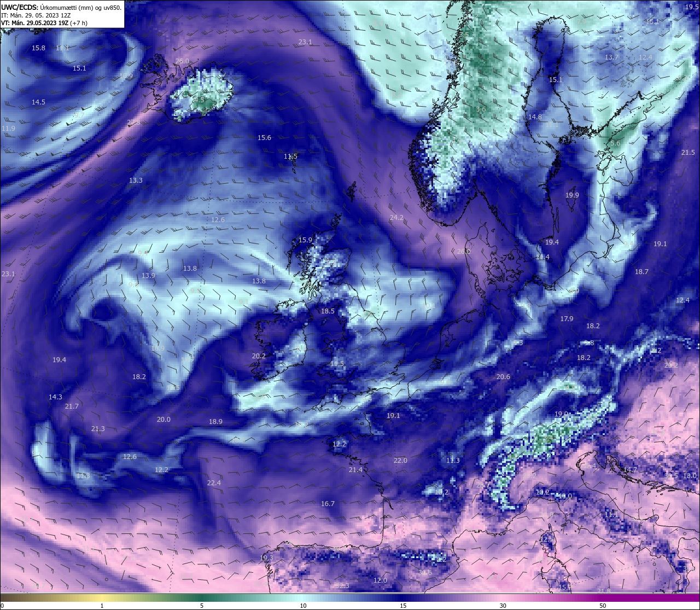The width and height of the screenshot is (700, 610).
Task: Click the '15.8' value on the map
Action: pos(38,48)
